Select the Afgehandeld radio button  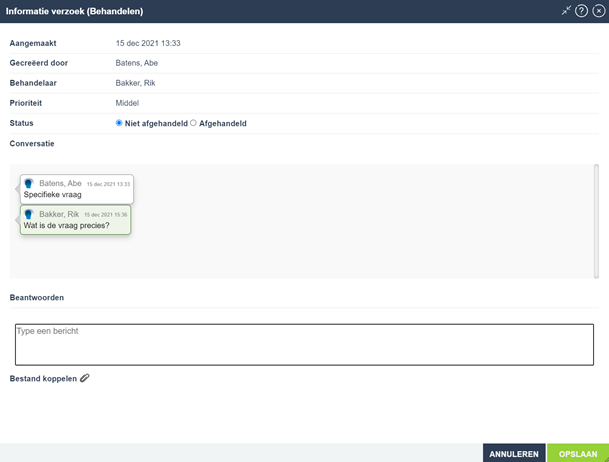[x=193, y=123]
